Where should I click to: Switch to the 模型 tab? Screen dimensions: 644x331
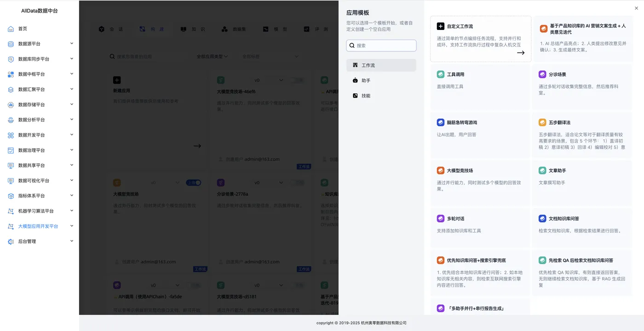tap(275, 29)
